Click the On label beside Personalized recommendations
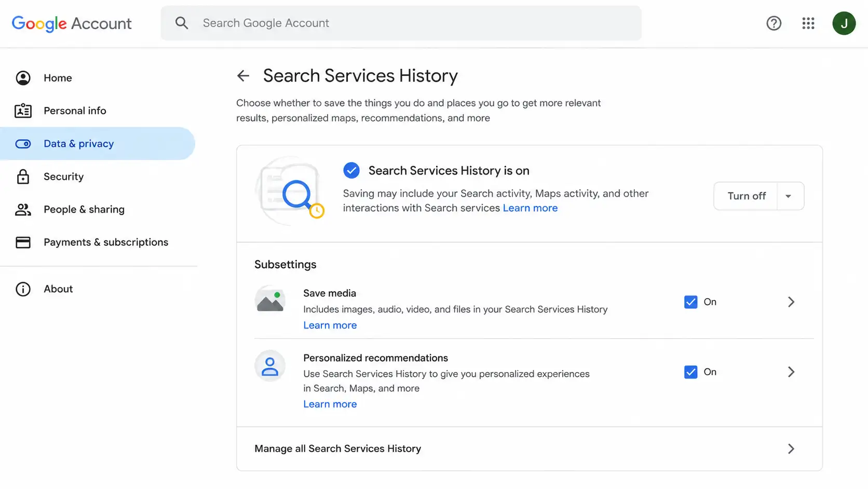 pyautogui.click(x=710, y=372)
